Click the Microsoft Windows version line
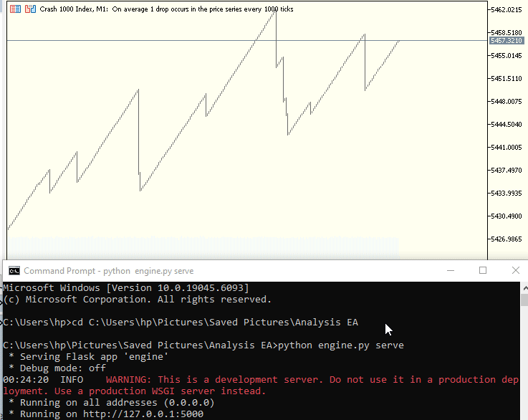 pos(126,288)
